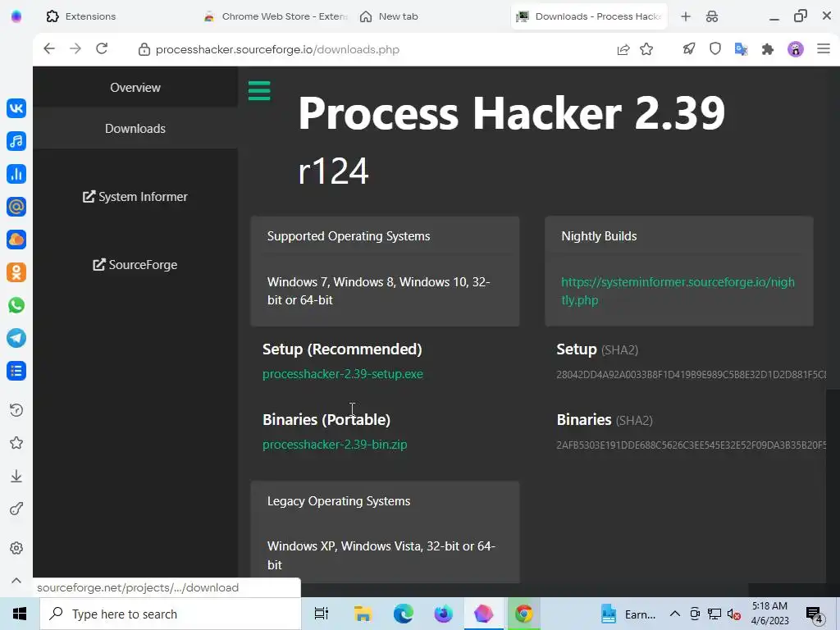Open File Explorer from the taskbar
This screenshot has height=630, width=840.
pos(363,614)
